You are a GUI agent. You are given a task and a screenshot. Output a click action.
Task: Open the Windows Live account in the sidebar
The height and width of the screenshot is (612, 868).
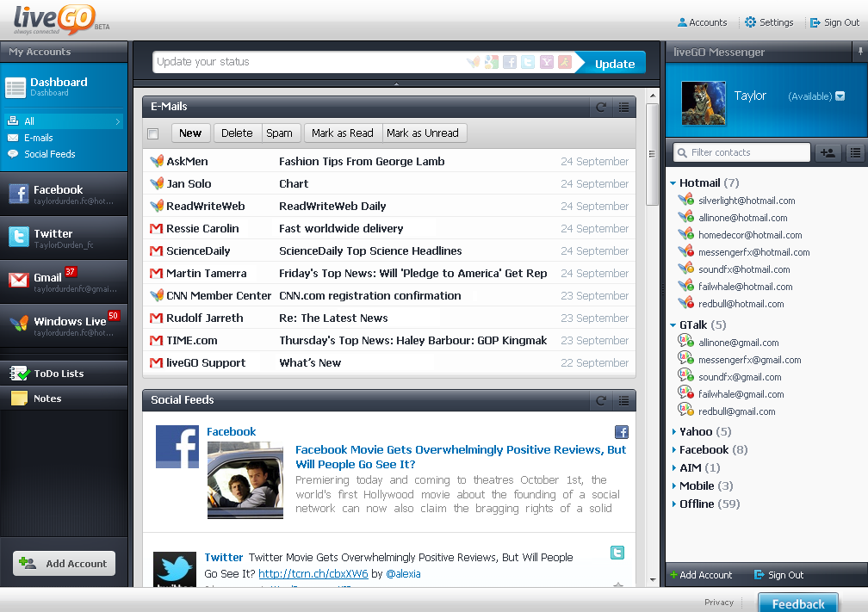64,325
